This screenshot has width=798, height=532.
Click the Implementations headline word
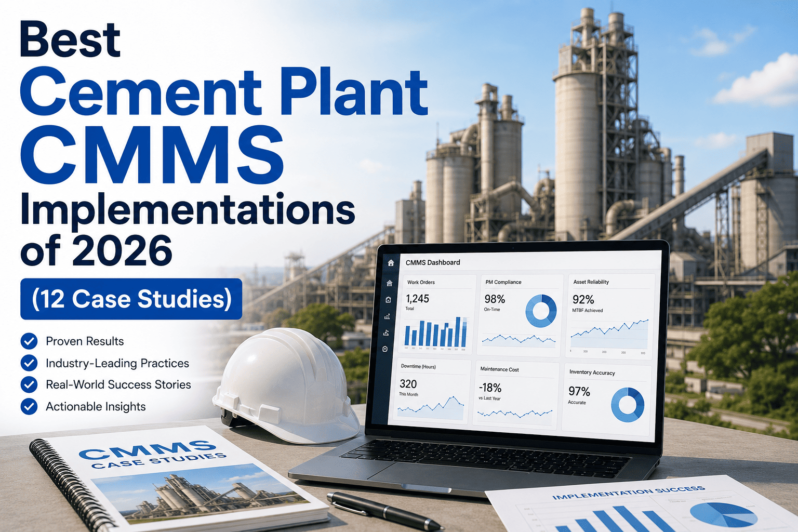point(188,211)
